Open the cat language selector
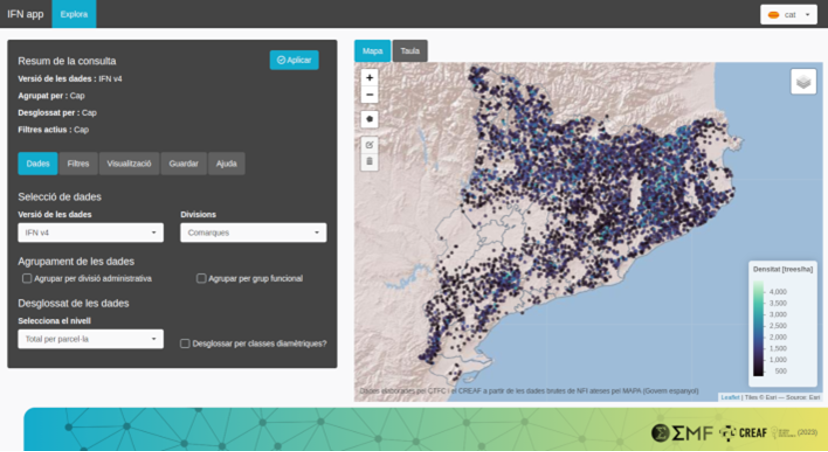 pyautogui.click(x=790, y=15)
